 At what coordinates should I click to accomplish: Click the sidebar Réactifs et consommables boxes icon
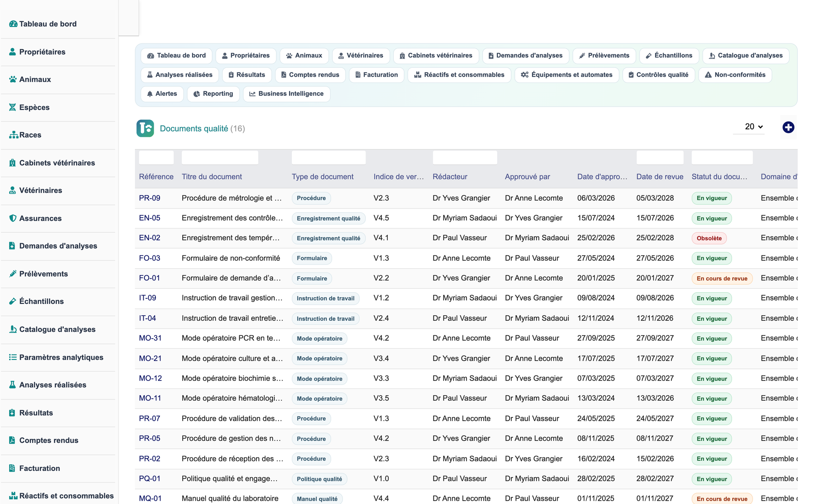coord(13,496)
